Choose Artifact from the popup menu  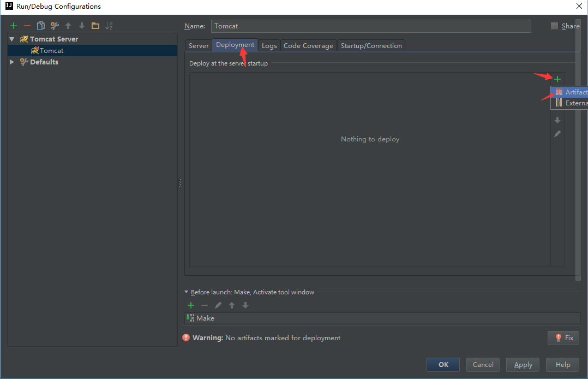click(569, 92)
